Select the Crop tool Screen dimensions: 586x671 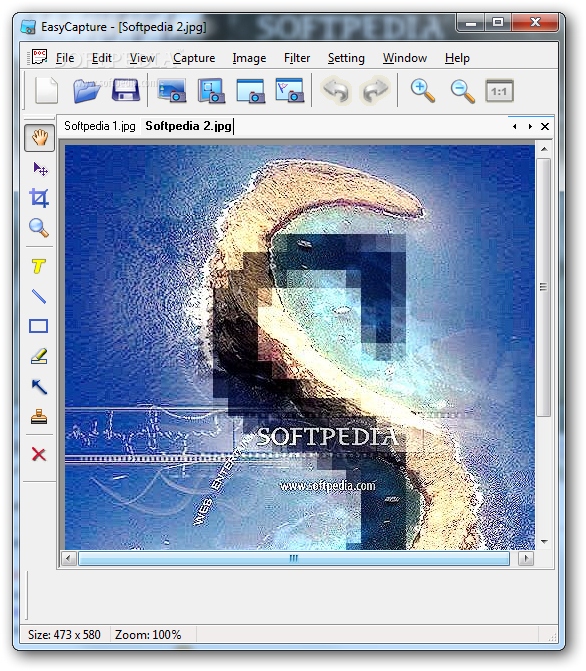tap(39, 198)
